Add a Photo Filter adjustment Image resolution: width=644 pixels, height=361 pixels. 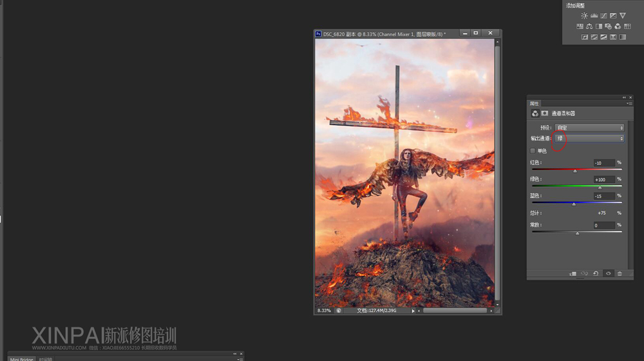tap(608, 26)
